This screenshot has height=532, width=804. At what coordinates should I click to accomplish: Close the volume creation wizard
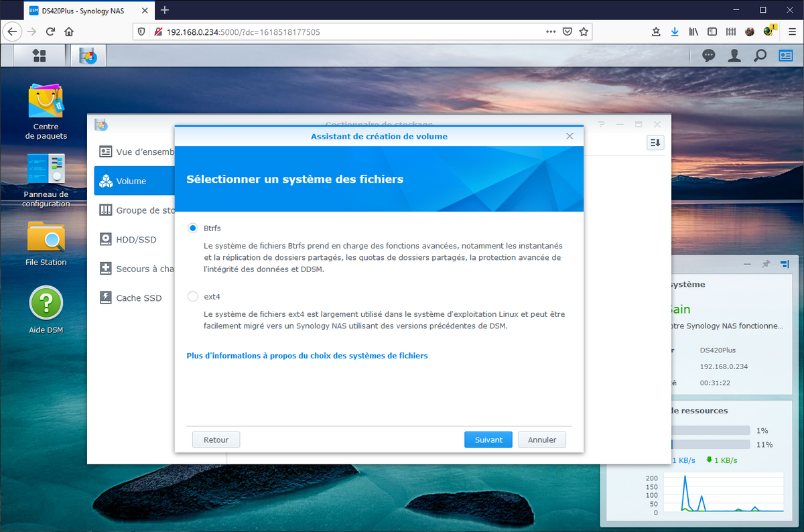[569, 136]
